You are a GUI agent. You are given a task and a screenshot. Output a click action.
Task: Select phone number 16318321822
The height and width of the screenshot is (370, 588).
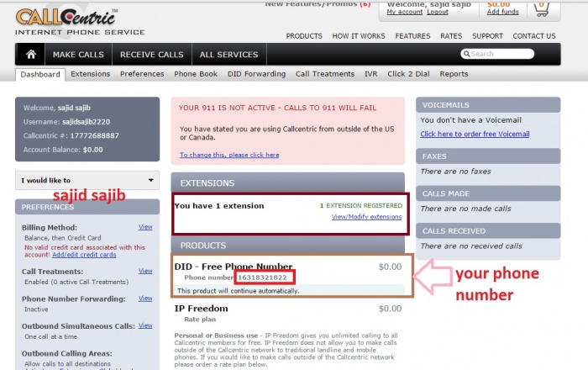pos(262,277)
